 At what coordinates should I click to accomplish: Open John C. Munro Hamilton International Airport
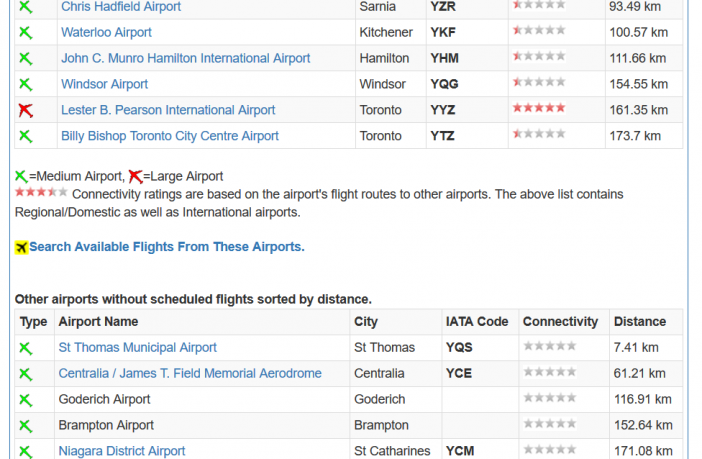click(x=185, y=58)
